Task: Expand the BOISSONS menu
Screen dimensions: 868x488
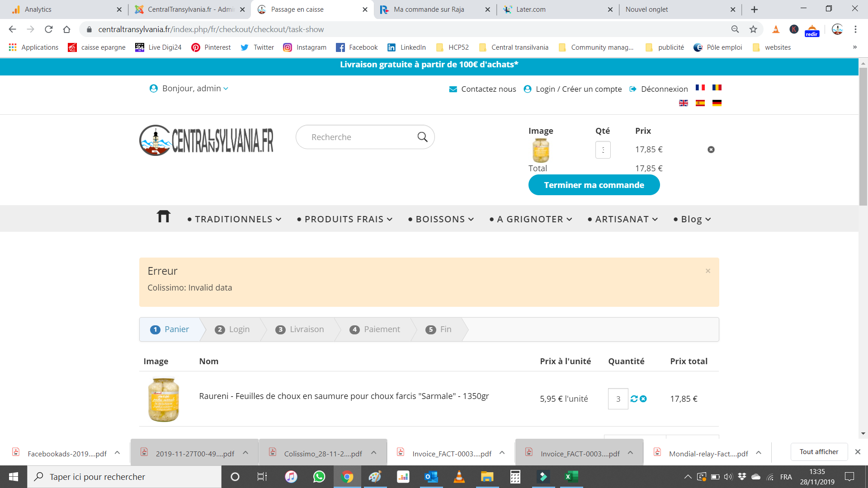Action: (x=441, y=219)
